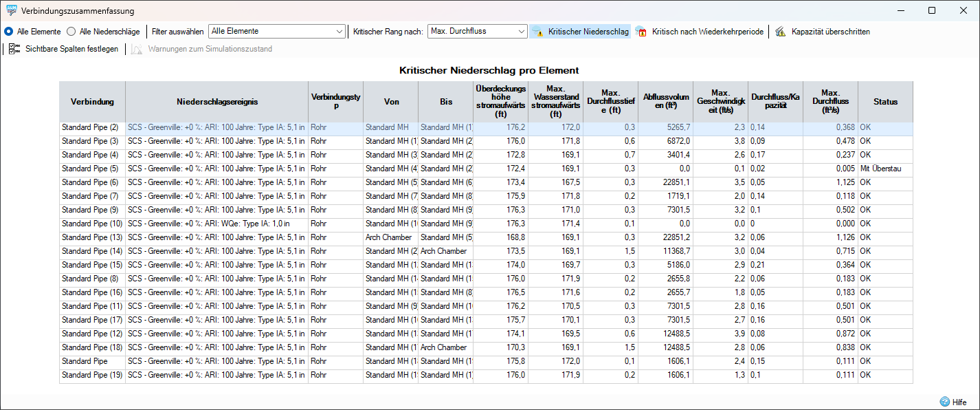Select the Standard Pipe (11) row
The width and height of the screenshot is (980, 410).
(487, 306)
